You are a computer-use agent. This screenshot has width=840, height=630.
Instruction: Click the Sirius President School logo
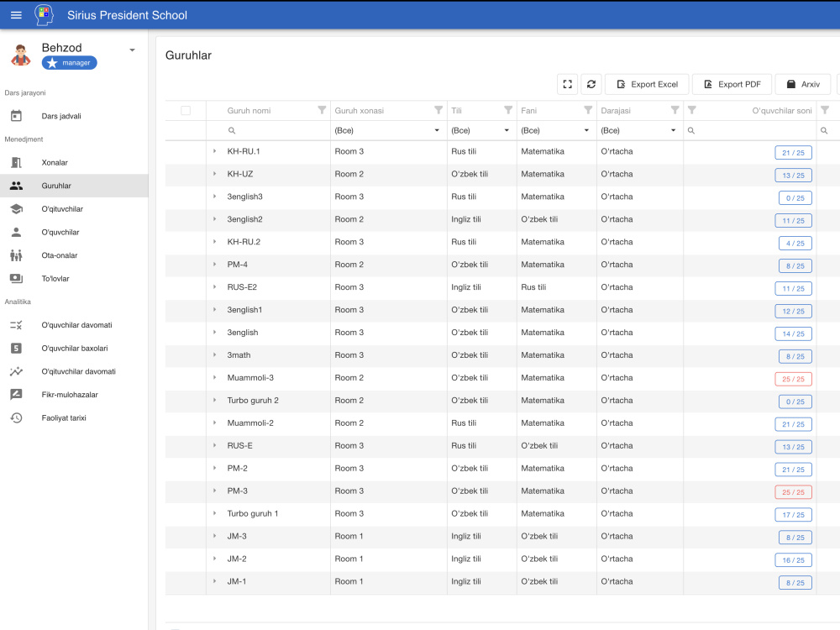[x=44, y=15]
